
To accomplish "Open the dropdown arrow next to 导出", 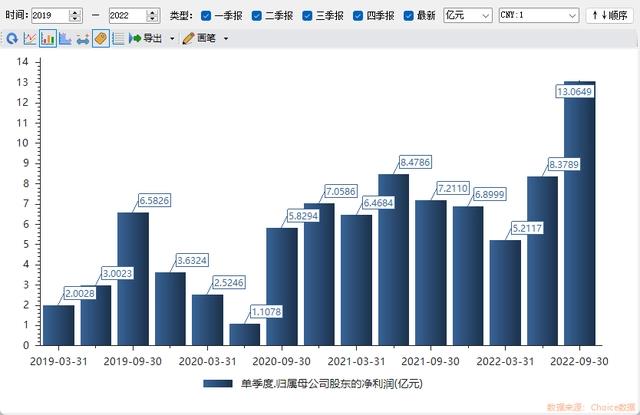I will [x=172, y=39].
